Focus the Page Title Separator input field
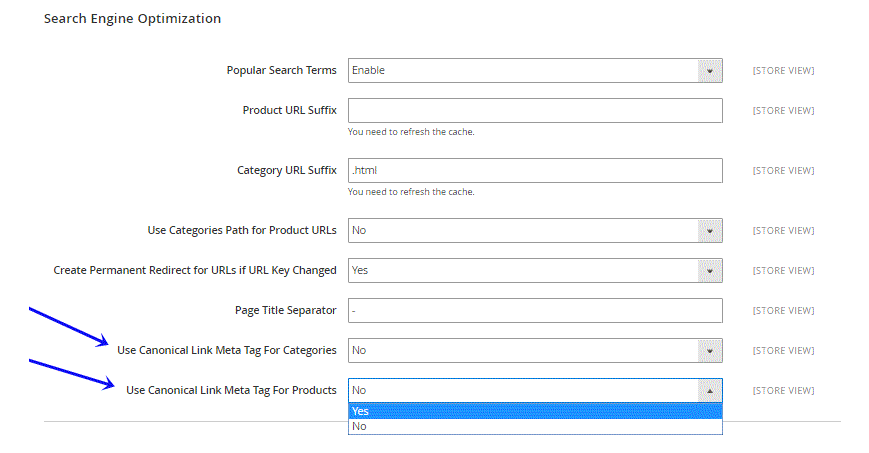This screenshot has height=453, width=869. [x=535, y=311]
